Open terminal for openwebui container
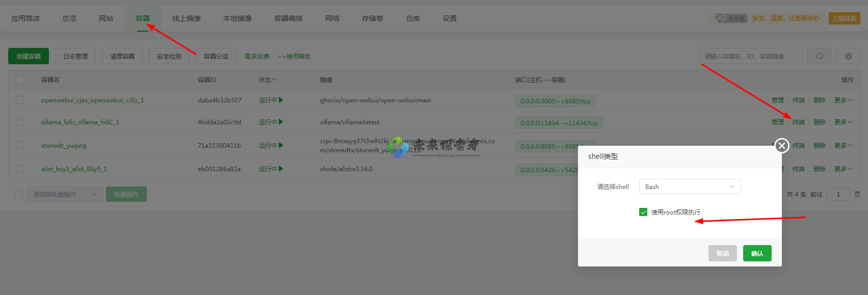The image size is (868, 295). pyautogui.click(x=799, y=100)
